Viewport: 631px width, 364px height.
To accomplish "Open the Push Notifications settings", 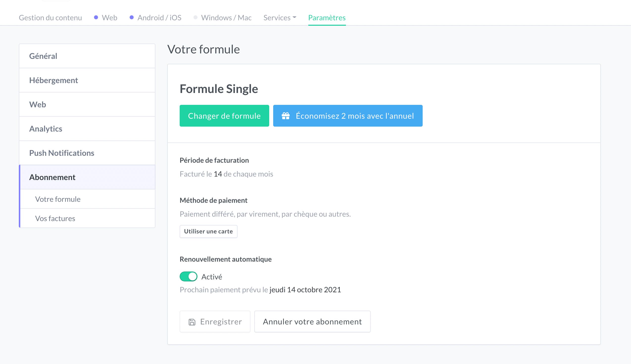I will (62, 153).
